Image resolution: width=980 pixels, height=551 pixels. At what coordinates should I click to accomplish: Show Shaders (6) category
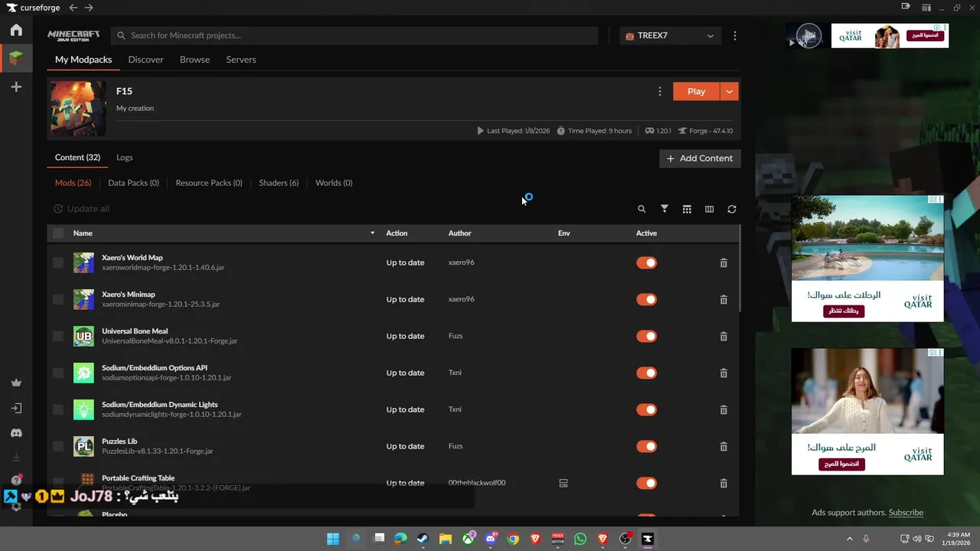[x=279, y=183]
